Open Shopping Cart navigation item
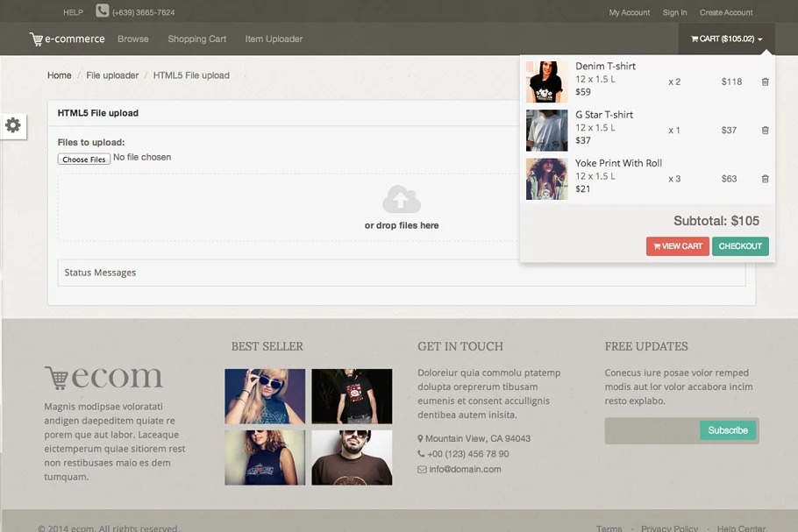 coord(197,39)
